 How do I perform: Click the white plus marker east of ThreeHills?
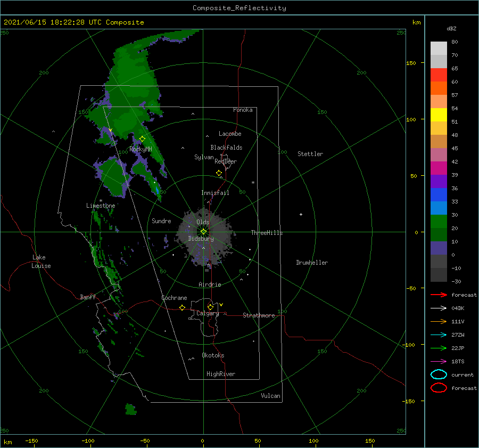coord(301,214)
